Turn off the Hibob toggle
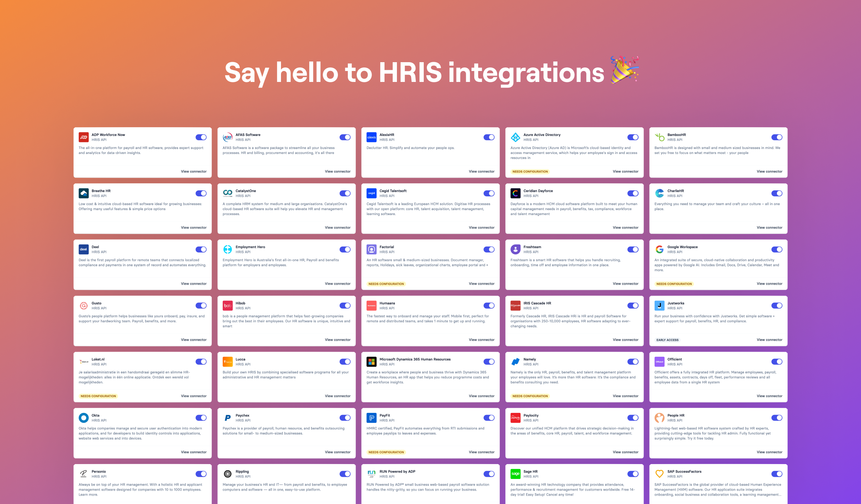Image resolution: width=861 pixels, height=504 pixels. [x=345, y=306]
